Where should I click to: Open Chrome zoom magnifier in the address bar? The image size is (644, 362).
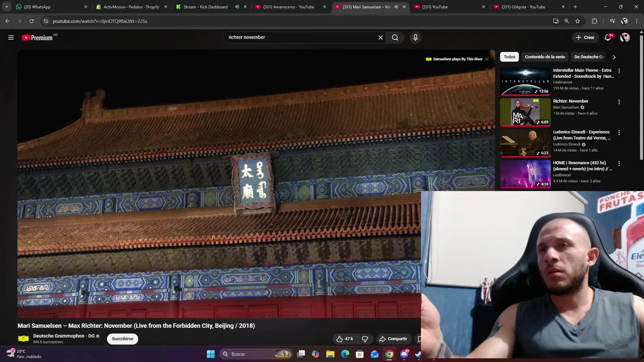coord(567,21)
